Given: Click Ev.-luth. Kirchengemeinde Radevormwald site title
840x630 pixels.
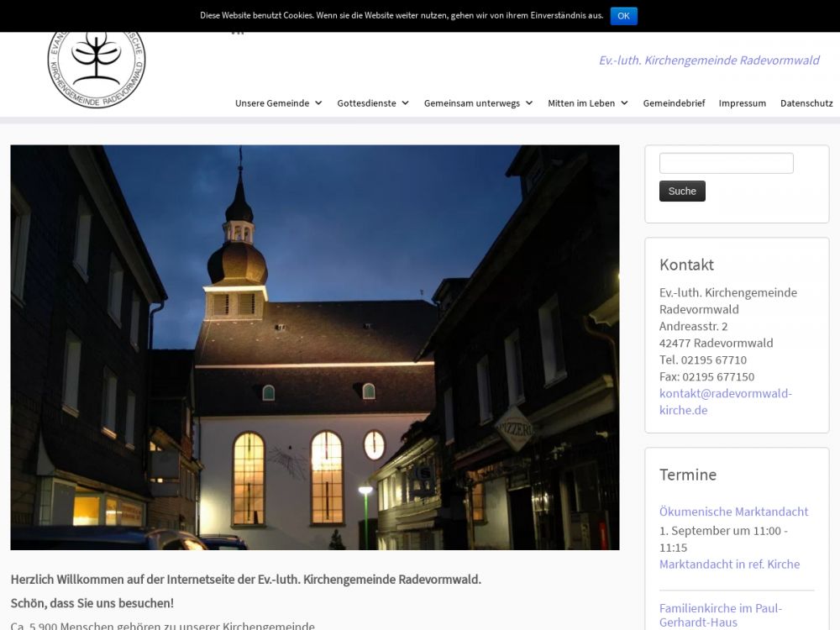Looking at the screenshot, I should [708, 60].
